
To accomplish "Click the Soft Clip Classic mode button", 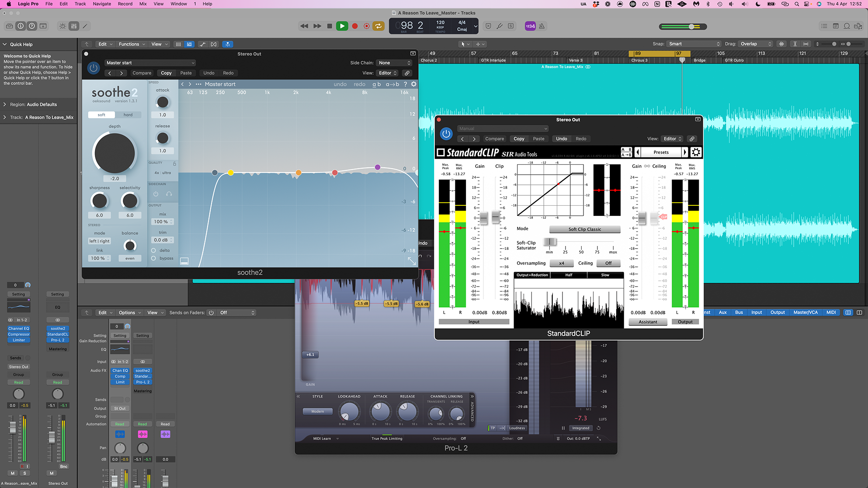I will pos(585,229).
